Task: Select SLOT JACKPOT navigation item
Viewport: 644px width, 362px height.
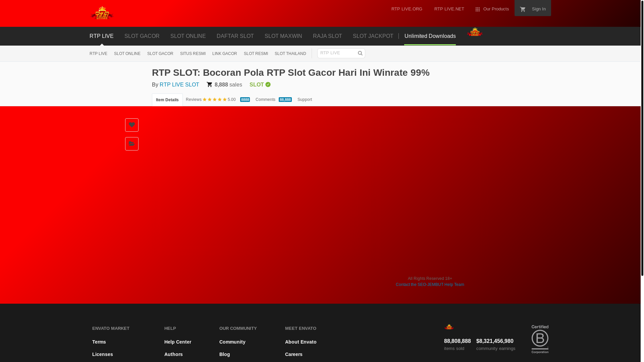Action: (x=373, y=36)
